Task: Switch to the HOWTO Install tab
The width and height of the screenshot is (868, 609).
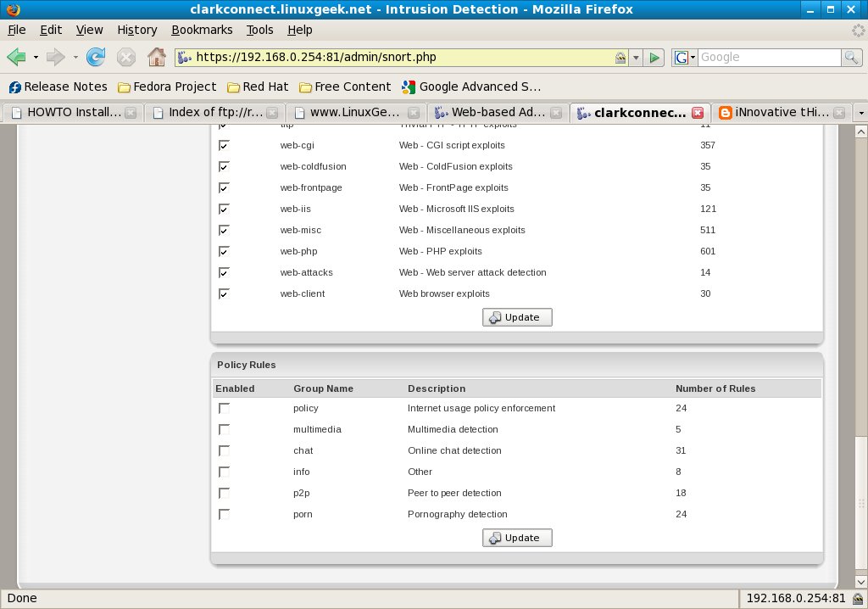Action: 73,113
